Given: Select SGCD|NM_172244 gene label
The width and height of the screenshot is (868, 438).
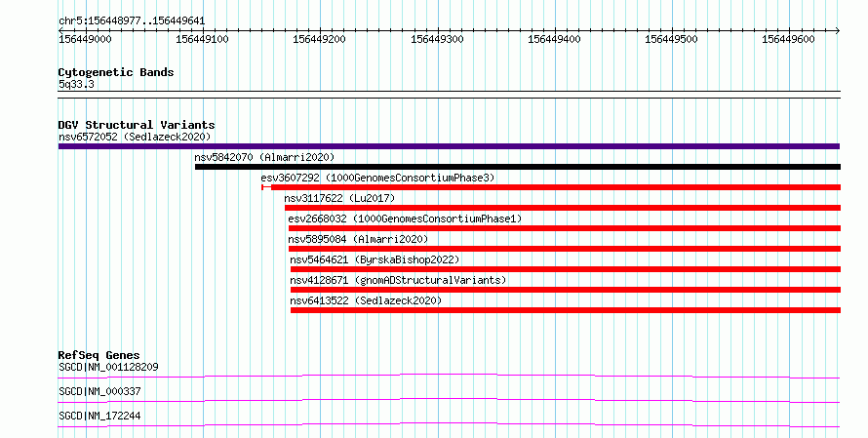Looking at the screenshot, I should (99, 416).
